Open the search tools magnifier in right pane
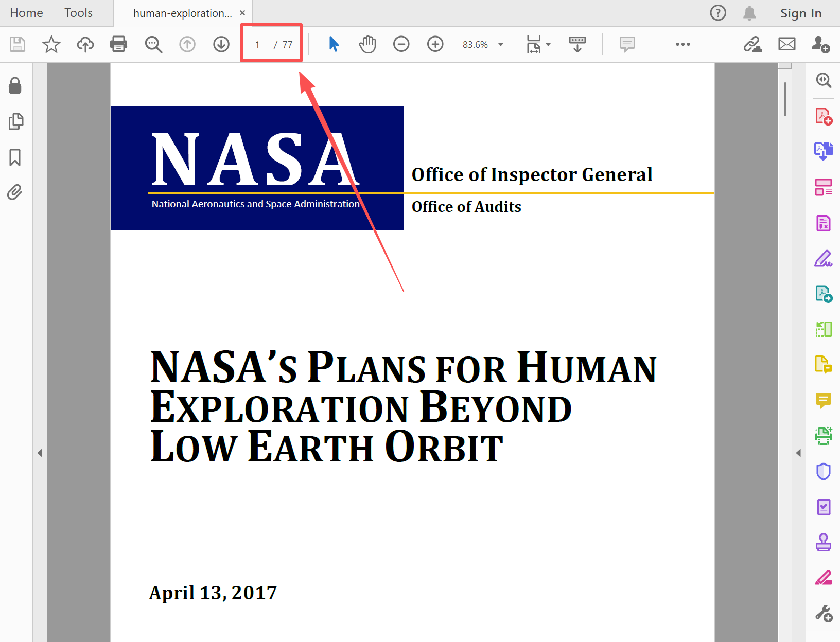 pyautogui.click(x=824, y=80)
